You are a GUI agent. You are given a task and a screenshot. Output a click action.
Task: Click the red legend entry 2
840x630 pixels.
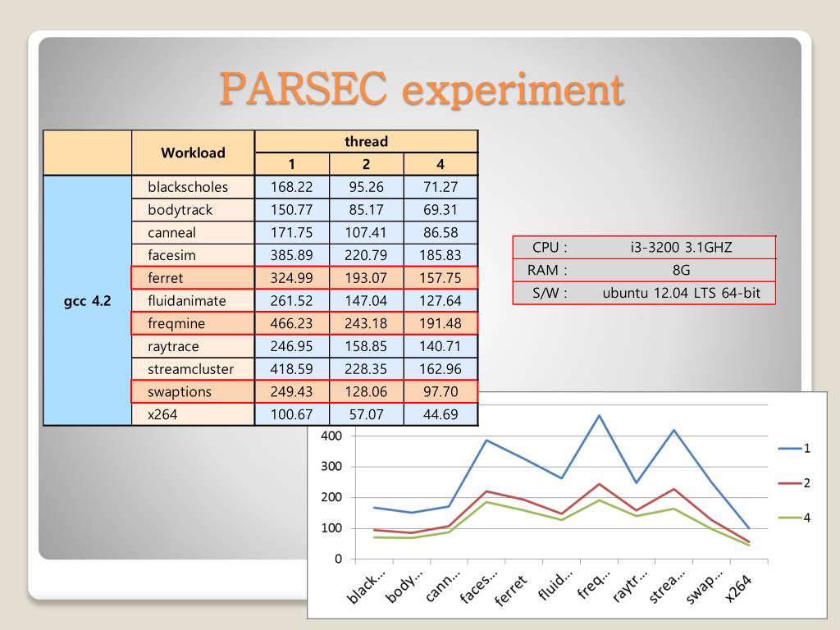[794, 483]
